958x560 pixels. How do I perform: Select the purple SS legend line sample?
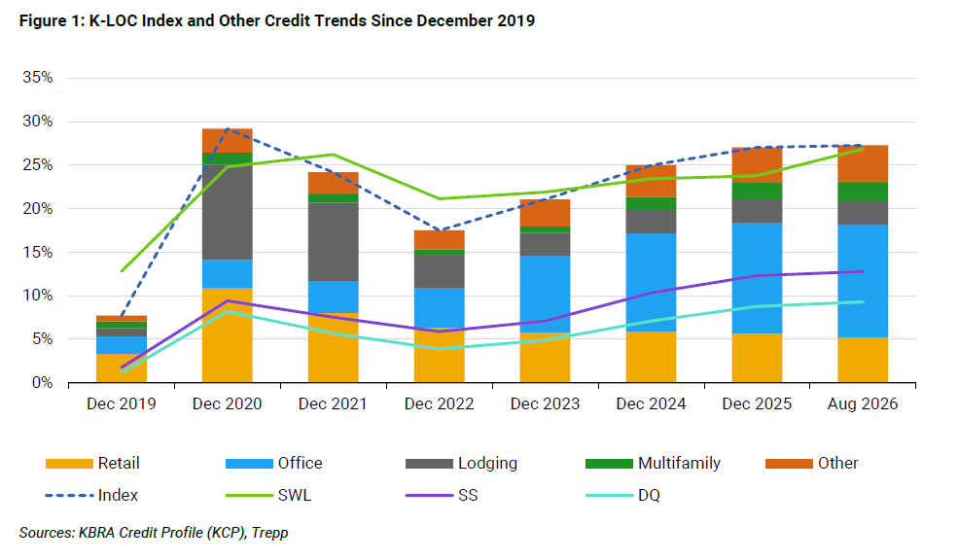click(x=429, y=495)
